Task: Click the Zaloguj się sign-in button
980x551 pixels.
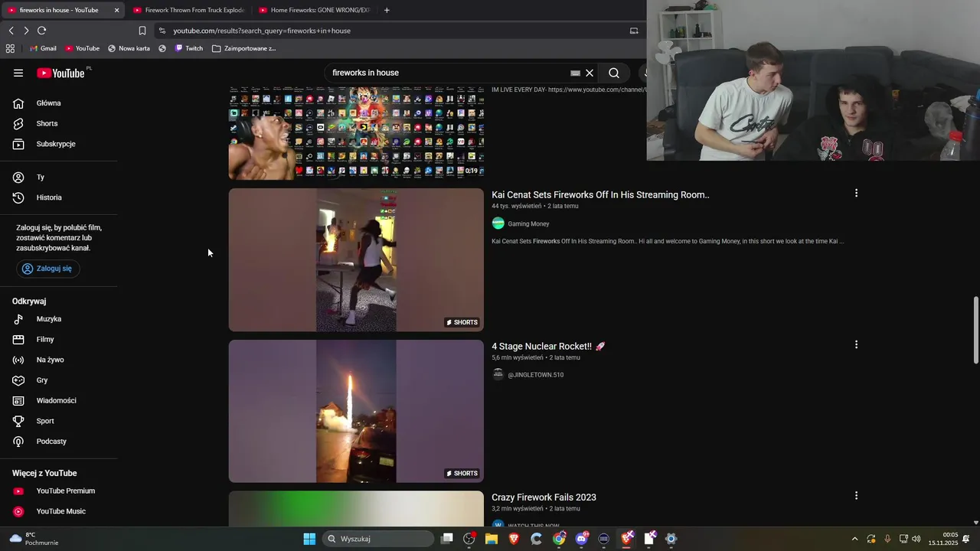Action: pyautogui.click(x=47, y=269)
